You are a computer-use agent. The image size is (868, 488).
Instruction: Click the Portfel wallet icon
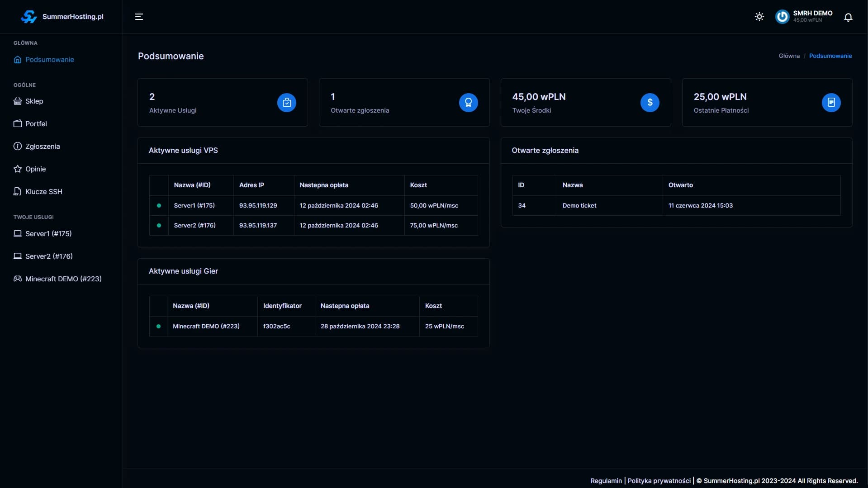(x=18, y=124)
